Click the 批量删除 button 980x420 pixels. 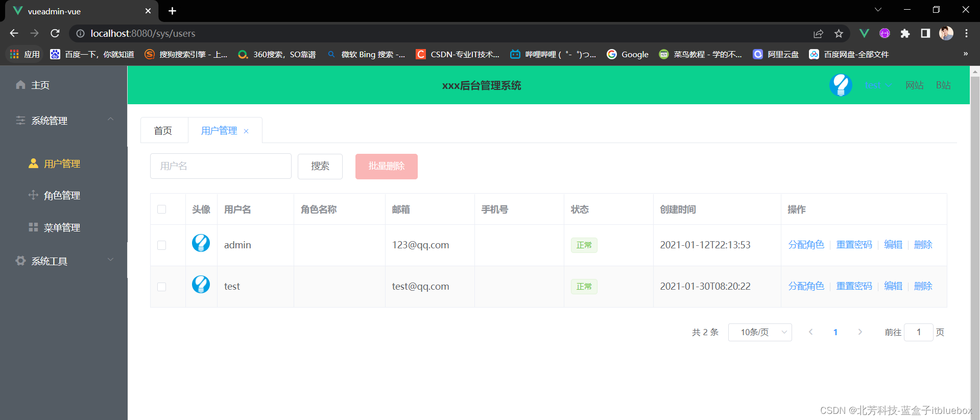387,166
